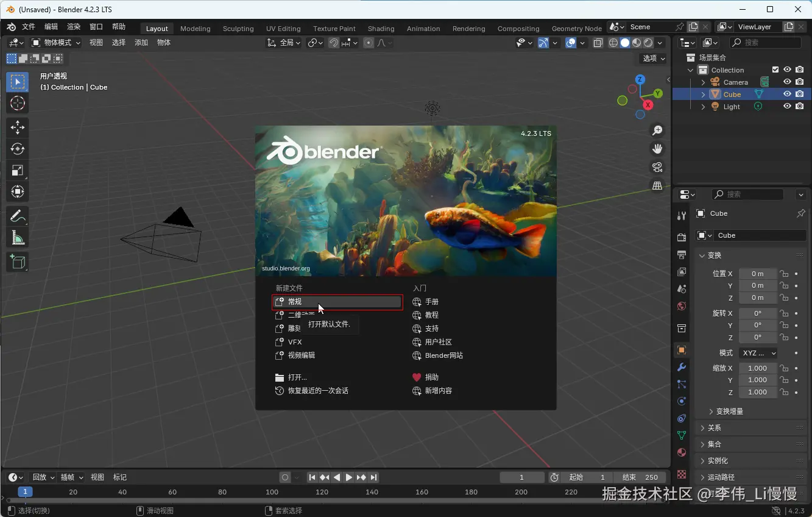Image resolution: width=812 pixels, height=517 pixels.
Task: Select the Measure tool
Action: [18, 238]
